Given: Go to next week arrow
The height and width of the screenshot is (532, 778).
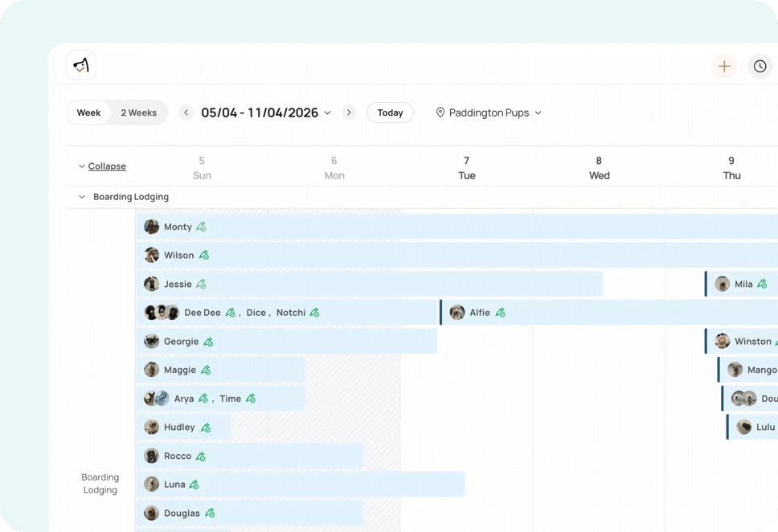Looking at the screenshot, I should 349,113.
